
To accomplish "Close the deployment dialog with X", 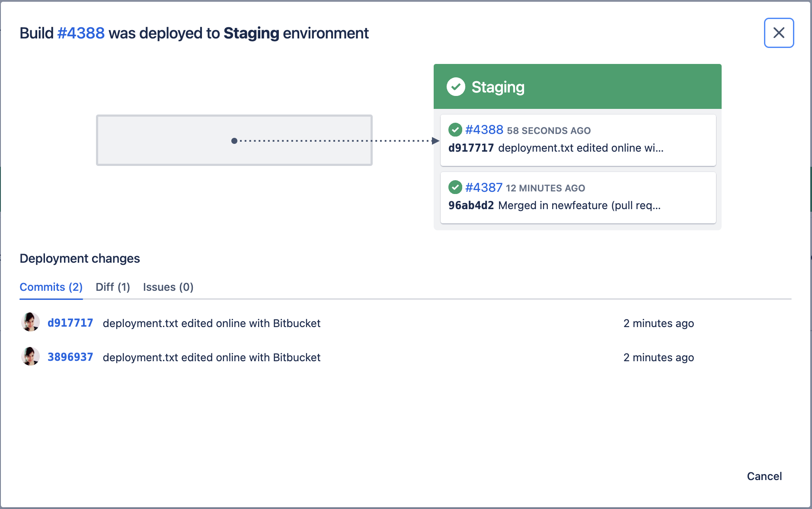I will point(779,33).
